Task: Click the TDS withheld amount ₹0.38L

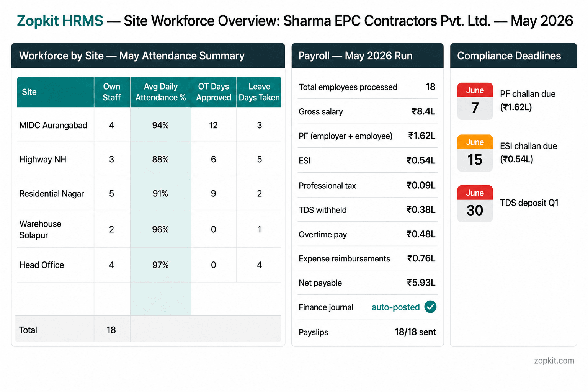Action: 421,210
